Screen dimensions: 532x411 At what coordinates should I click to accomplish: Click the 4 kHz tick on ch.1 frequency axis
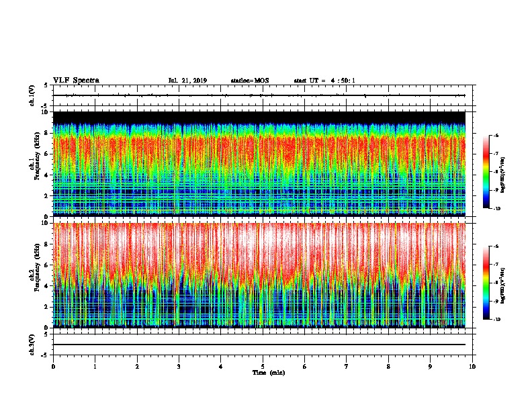coord(47,175)
